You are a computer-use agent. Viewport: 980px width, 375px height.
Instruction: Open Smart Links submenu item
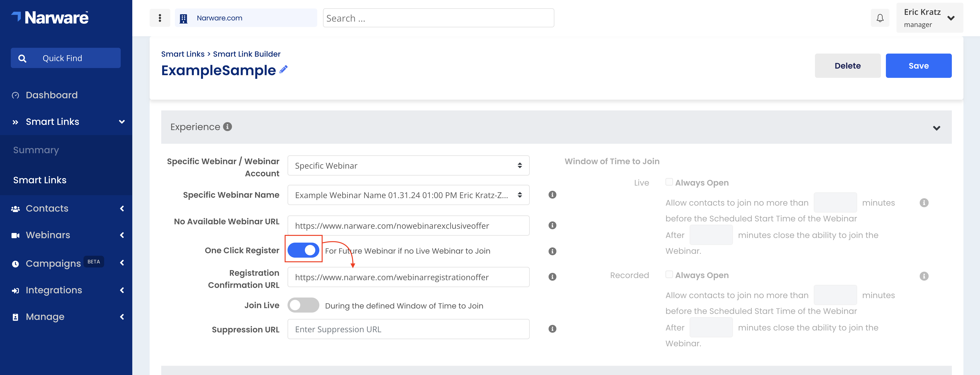tap(40, 180)
